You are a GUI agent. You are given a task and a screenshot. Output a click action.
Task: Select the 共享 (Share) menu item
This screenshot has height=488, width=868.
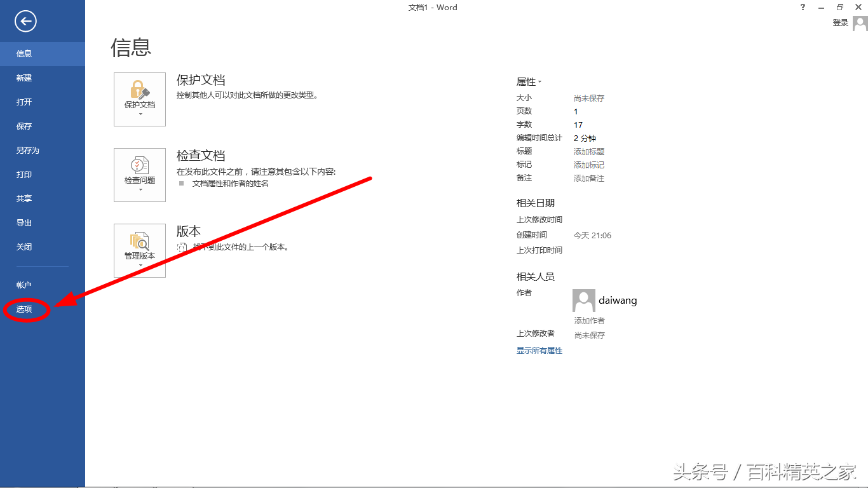click(43, 199)
